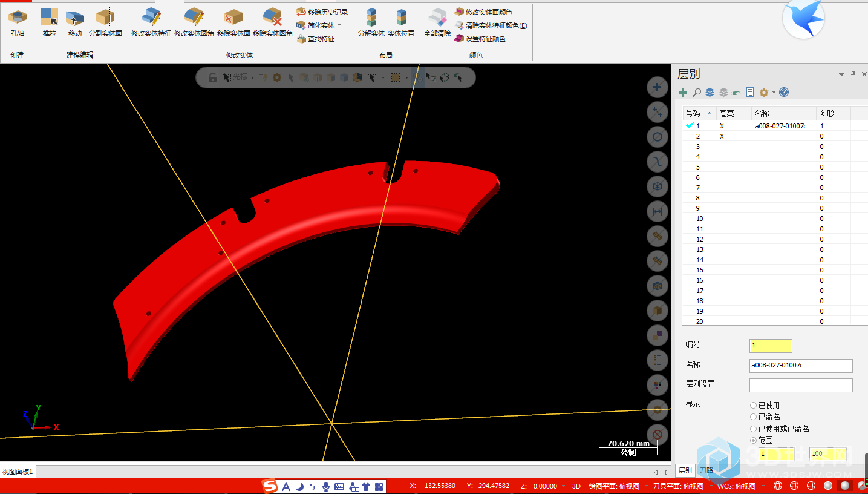Viewport: 868px width, 494px height.
Task: Click the horizontal/vertical snap button
Action: pos(658,211)
